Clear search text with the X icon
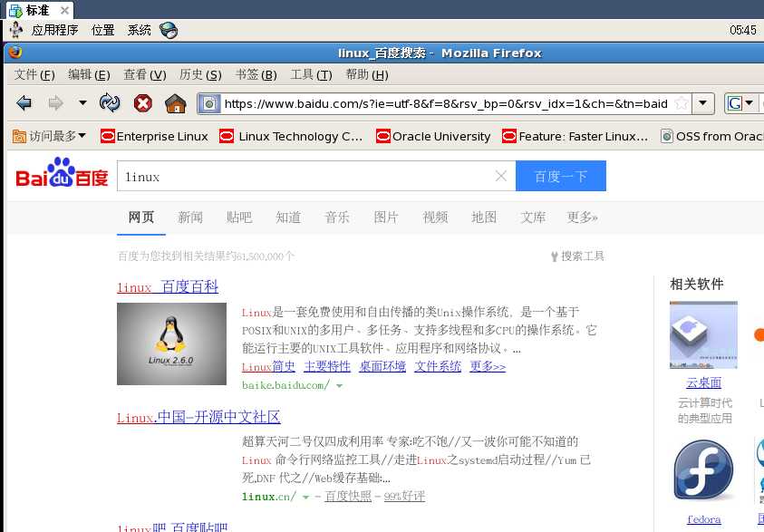The width and height of the screenshot is (764, 532). [x=501, y=176]
